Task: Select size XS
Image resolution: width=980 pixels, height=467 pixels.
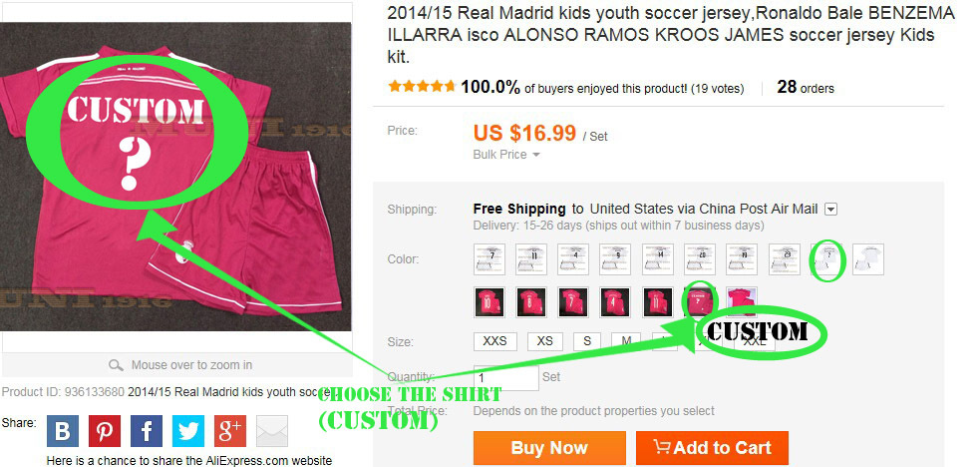Action: tap(544, 341)
